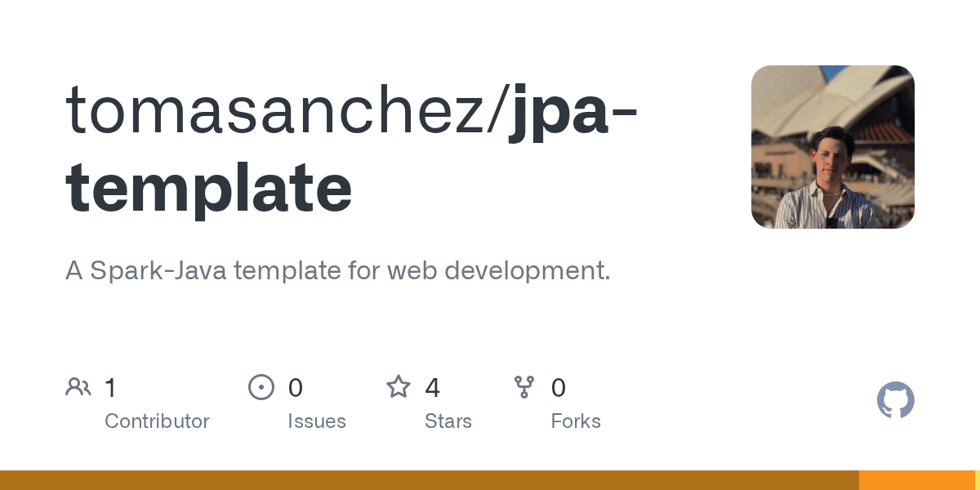Viewport: 980px width, 490px height.
Task: Click the brown Java language bar segment
Action: coord(430,480)
